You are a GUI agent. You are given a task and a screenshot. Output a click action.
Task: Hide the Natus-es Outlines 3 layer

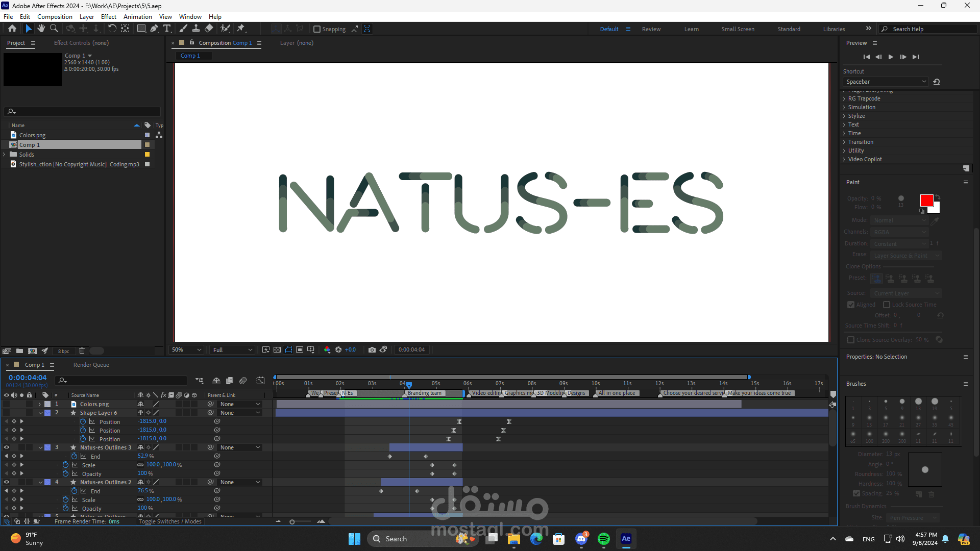point(7,447)
